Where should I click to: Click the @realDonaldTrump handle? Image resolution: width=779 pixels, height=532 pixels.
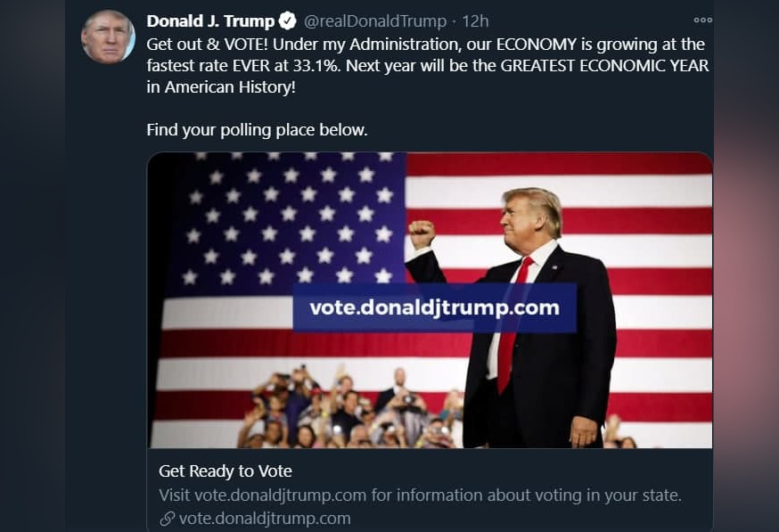pyautogui.click(x=374, y=21)
